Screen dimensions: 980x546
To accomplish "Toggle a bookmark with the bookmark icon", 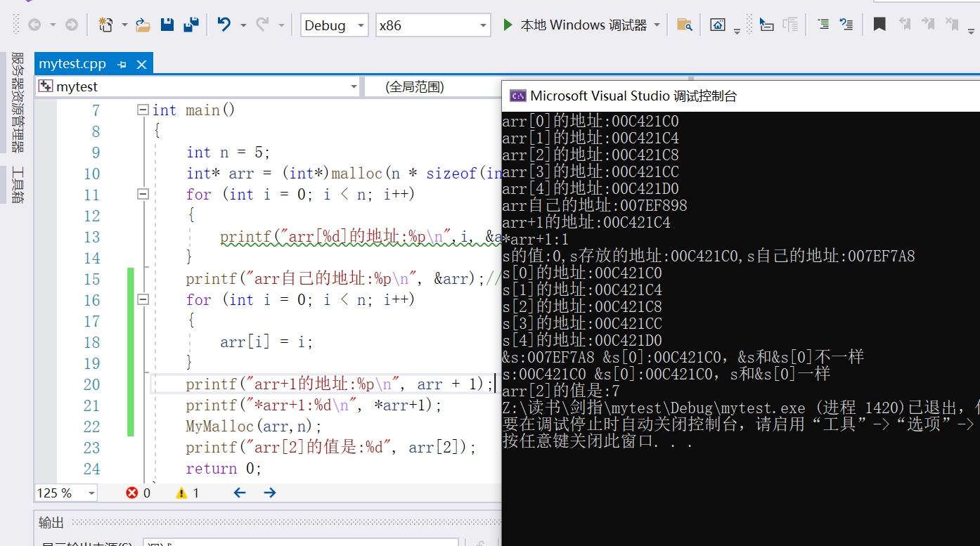I will click(x=879, y=25).
